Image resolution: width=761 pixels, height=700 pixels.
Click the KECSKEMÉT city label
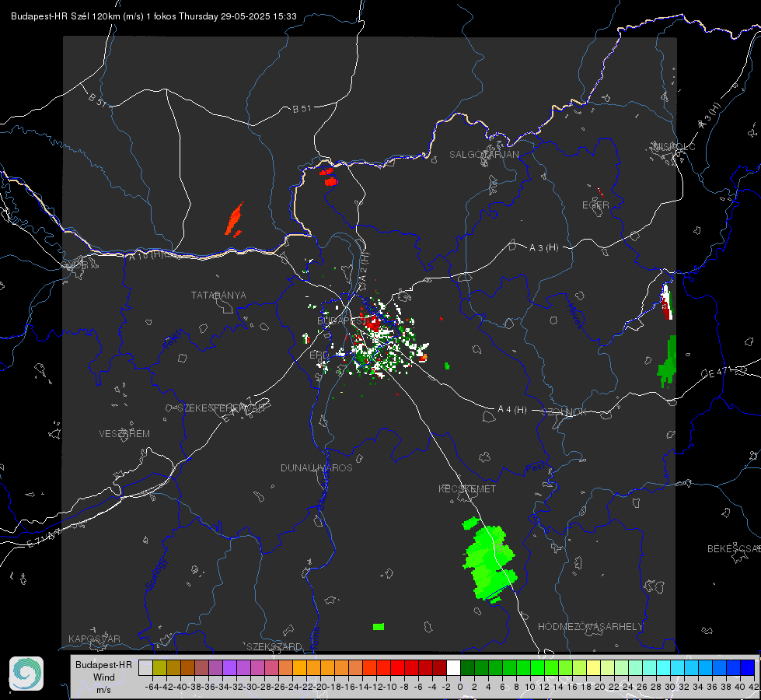pos(467,488)
